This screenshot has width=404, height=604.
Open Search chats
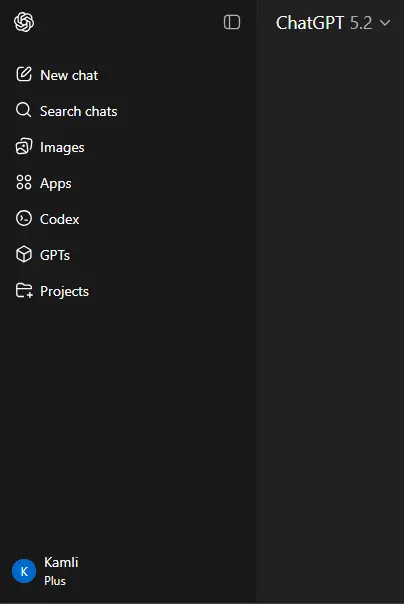coord(79,111)
